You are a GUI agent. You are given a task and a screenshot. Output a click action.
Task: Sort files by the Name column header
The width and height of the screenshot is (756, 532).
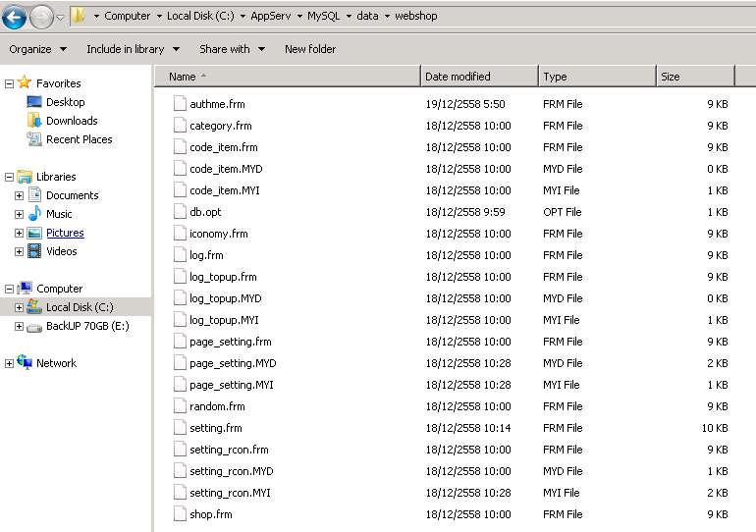point(288,77)
